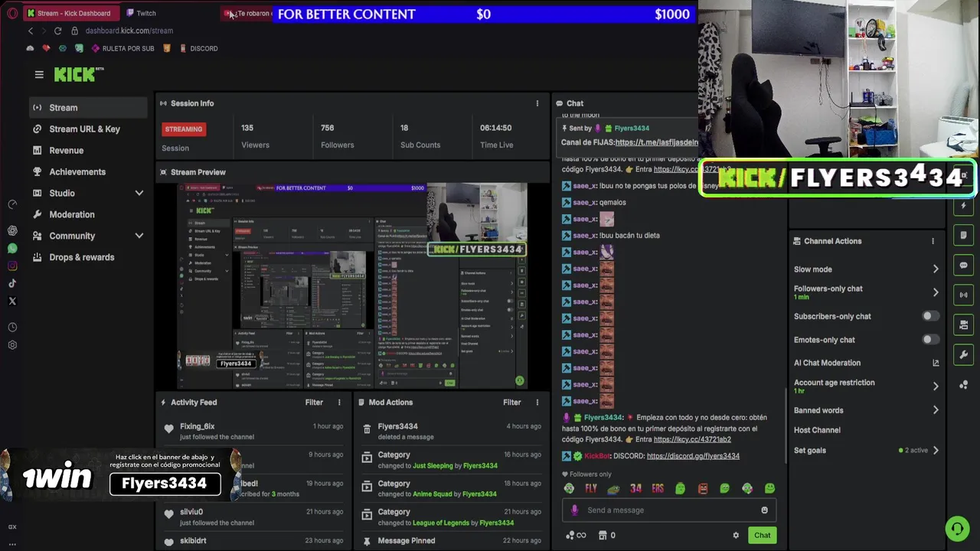This screenshot has width=980, height=551.
Task: Click the Opera logo menu button
Action: [11, 13]
